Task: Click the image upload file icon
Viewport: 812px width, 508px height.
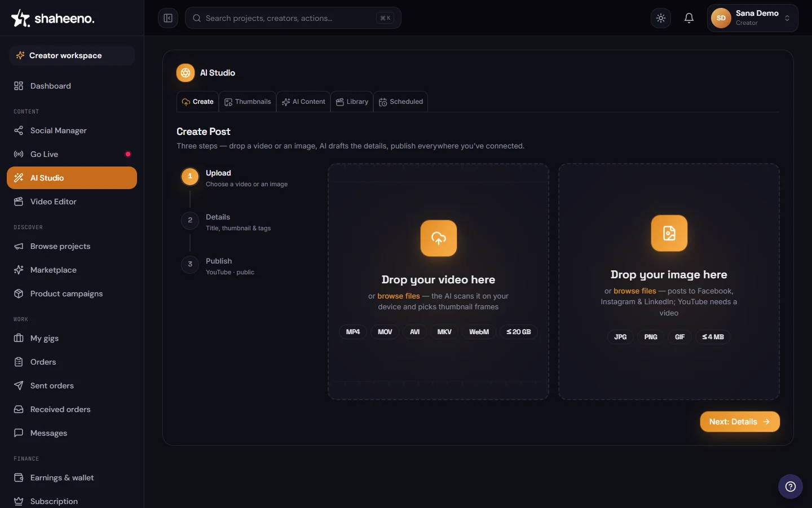Action: pyautogui.click(x=669, y=233)
